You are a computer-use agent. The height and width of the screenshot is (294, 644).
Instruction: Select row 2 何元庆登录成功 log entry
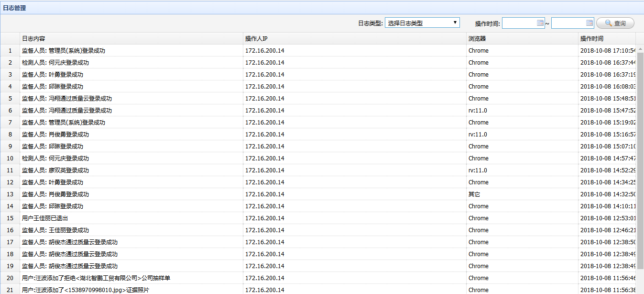coord(55,63)
